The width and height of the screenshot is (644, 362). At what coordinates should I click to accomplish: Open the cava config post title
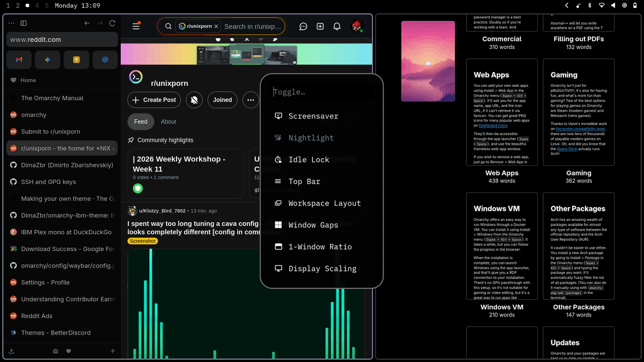pos(193,227)
